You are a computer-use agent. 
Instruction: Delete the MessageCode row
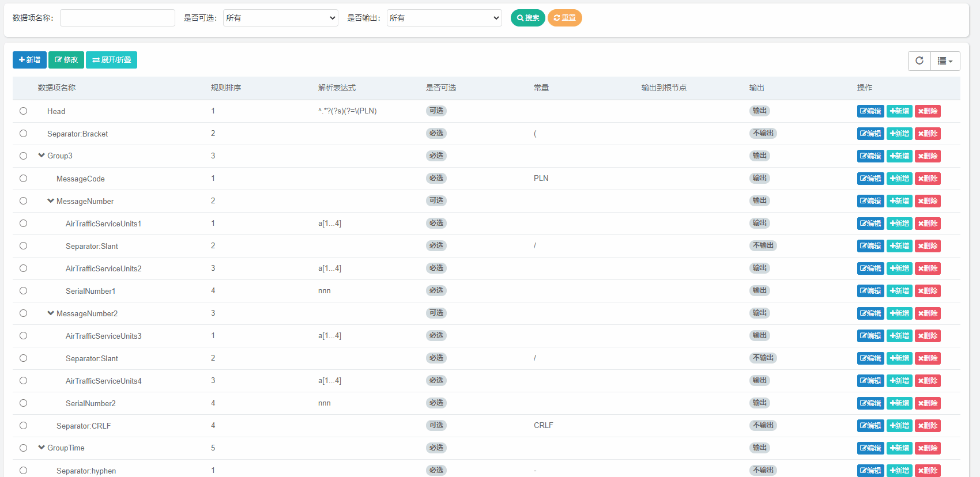[928, 179]
